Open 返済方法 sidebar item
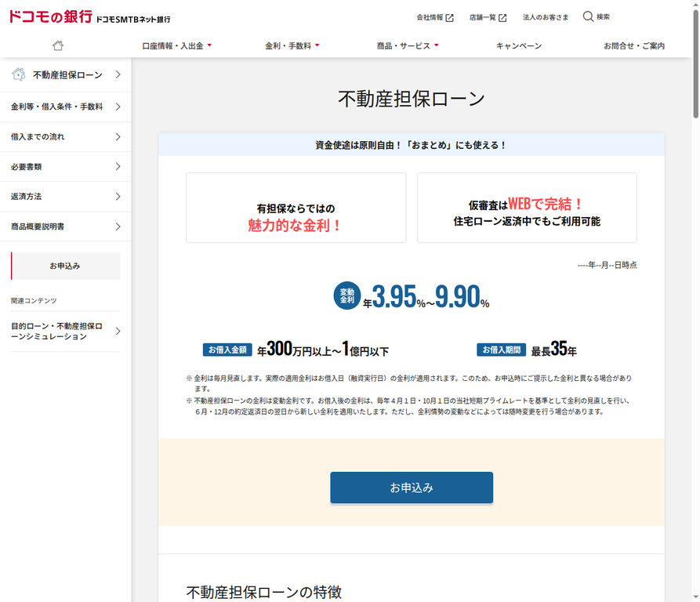 [66, 196]
